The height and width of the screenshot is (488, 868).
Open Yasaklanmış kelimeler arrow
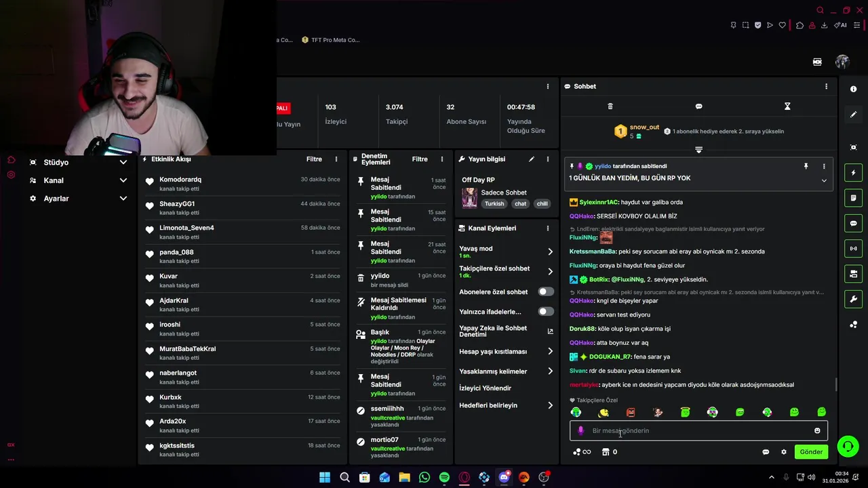point(550,371)
